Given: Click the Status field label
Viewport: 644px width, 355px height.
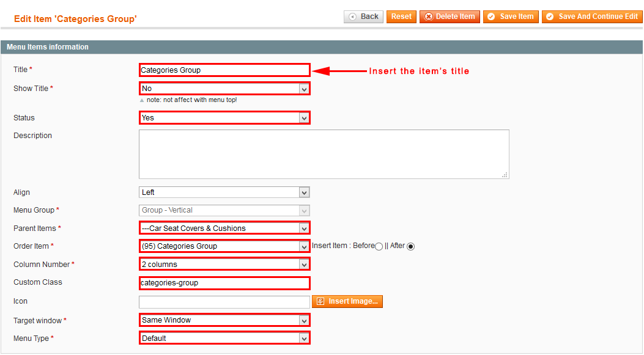Looking at the screenshot, I should [x=24, y=118].
